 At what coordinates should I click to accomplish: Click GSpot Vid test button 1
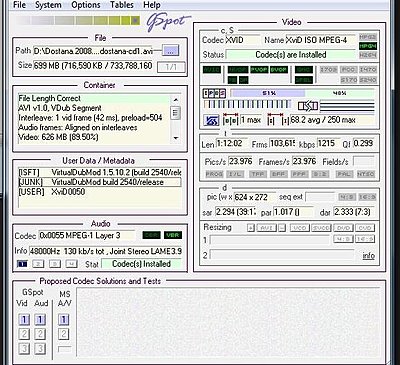[24, 320]
